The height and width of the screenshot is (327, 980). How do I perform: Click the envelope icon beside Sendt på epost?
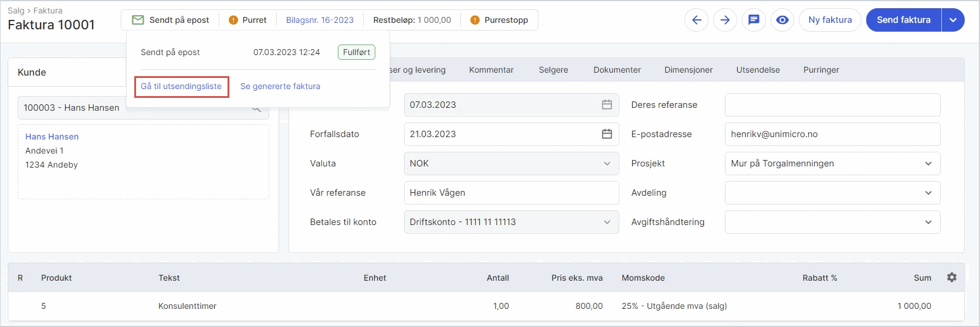138,20
